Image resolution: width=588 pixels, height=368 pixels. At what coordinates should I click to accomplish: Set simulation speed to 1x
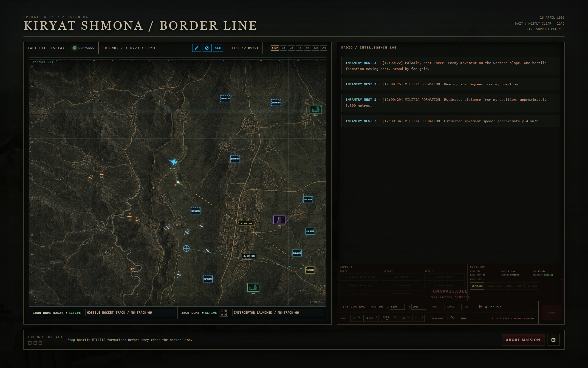pyautogui.click(x=283, y=48)
